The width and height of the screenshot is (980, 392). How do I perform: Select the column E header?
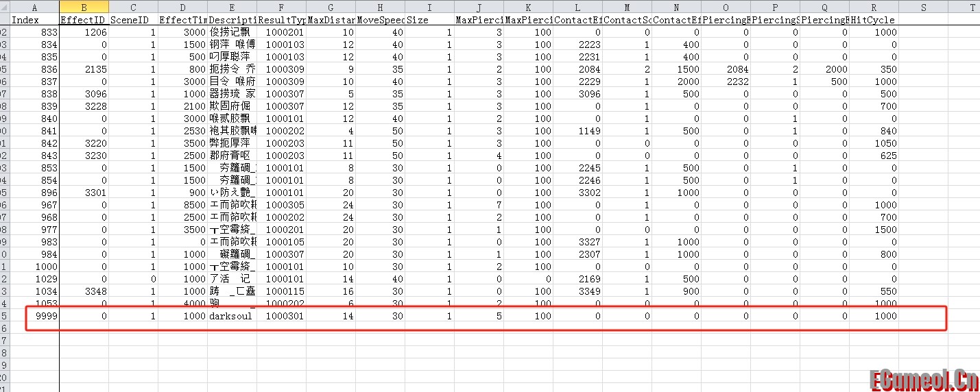click(x=232, y=8)
